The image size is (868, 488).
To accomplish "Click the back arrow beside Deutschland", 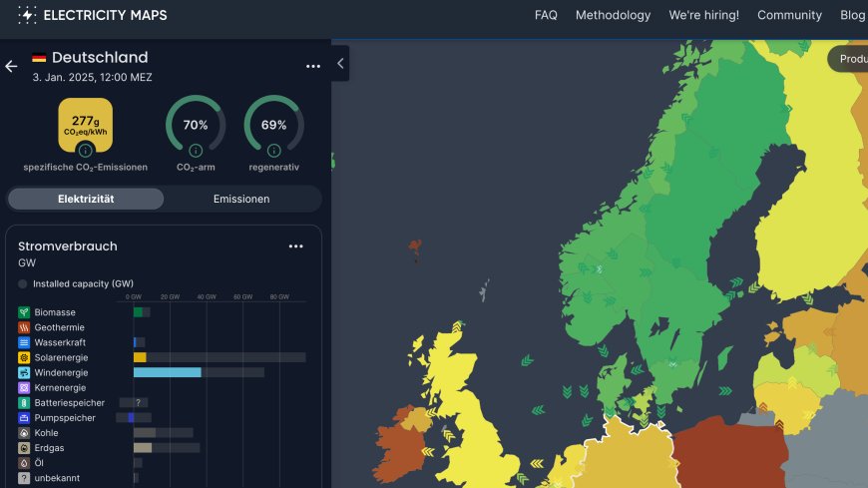I will pyautogui.click(x=12, y=67).
